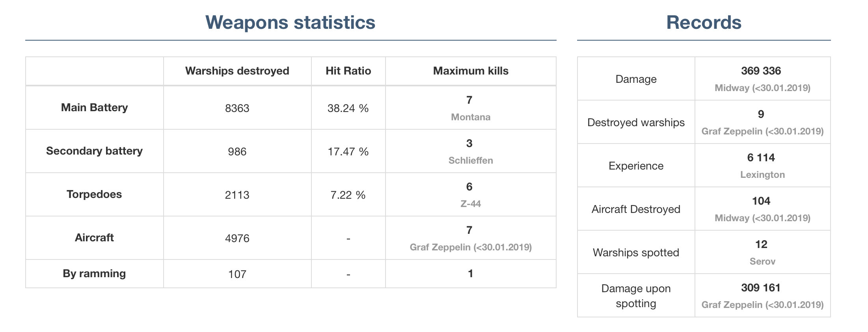Select the 8363 Main Battery kills value
The height and width of the screenshot is (332, 868).
tap(237, 108)
